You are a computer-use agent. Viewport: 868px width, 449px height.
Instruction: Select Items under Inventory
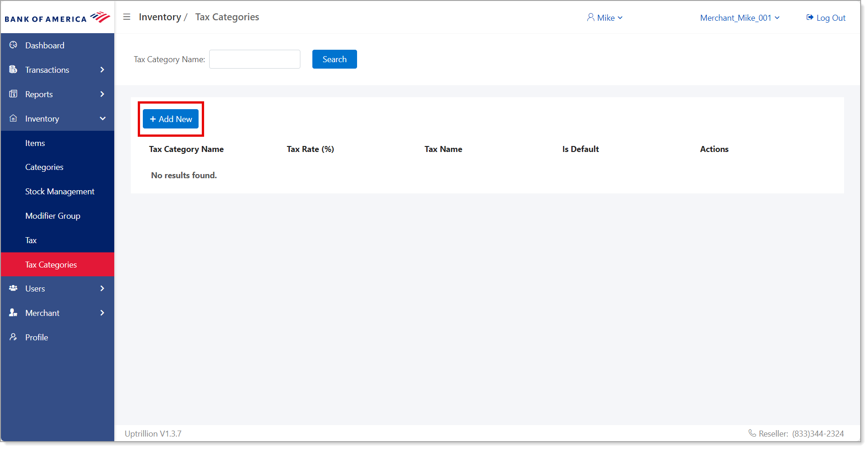[58, 143]
